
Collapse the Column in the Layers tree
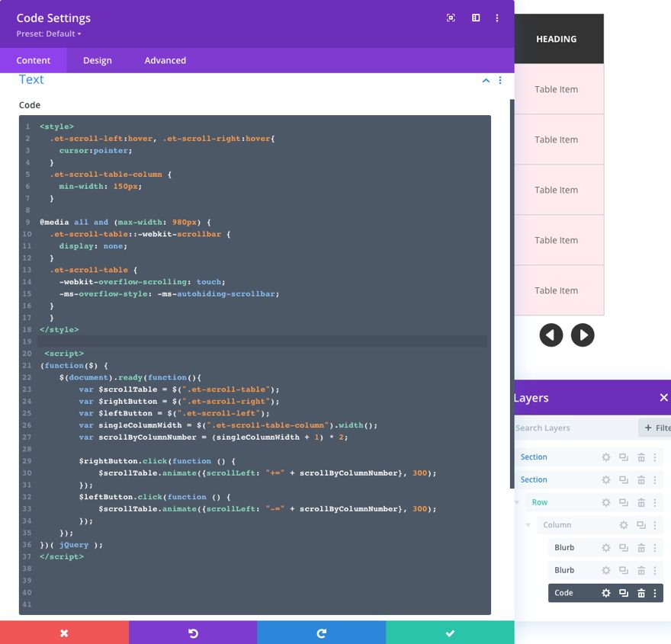[528, 524]
